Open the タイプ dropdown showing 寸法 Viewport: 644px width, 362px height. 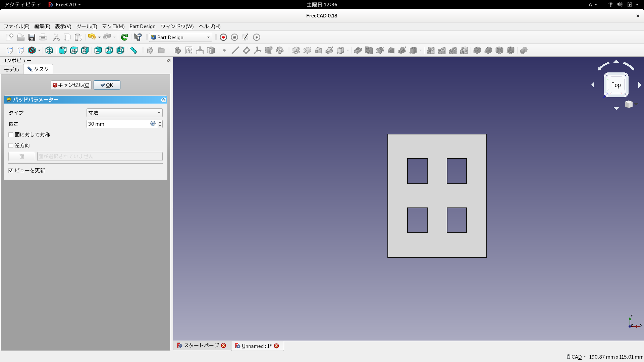click(124, 113)
